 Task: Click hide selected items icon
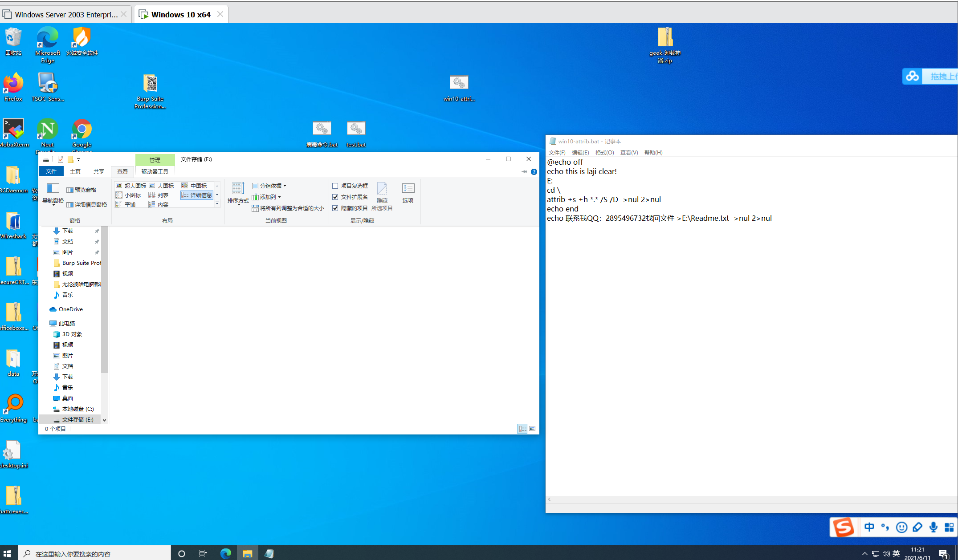(382, 189)
